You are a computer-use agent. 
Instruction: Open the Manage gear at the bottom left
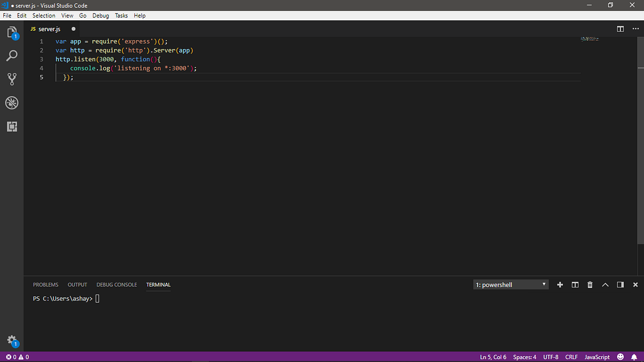[x=12, y=340]
